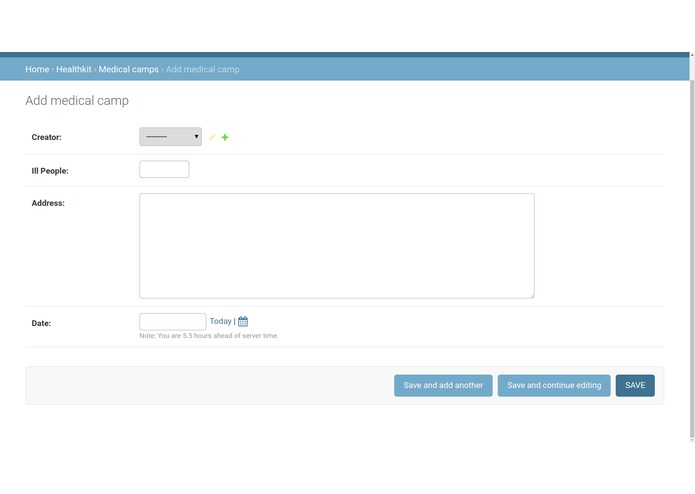Go to Home breadcrumb link
This screenshot has width=695, height=494.
37,69
